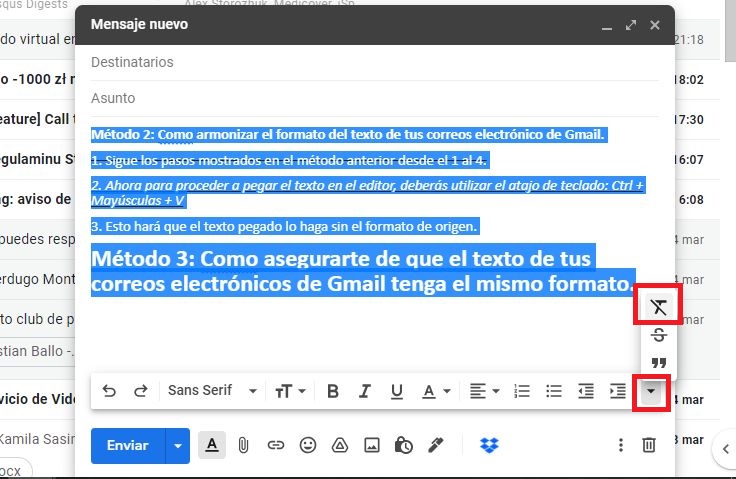Click the Destinatarios recipients field
The width and height of the screenshot is (736, 479).
pos(375,62)
